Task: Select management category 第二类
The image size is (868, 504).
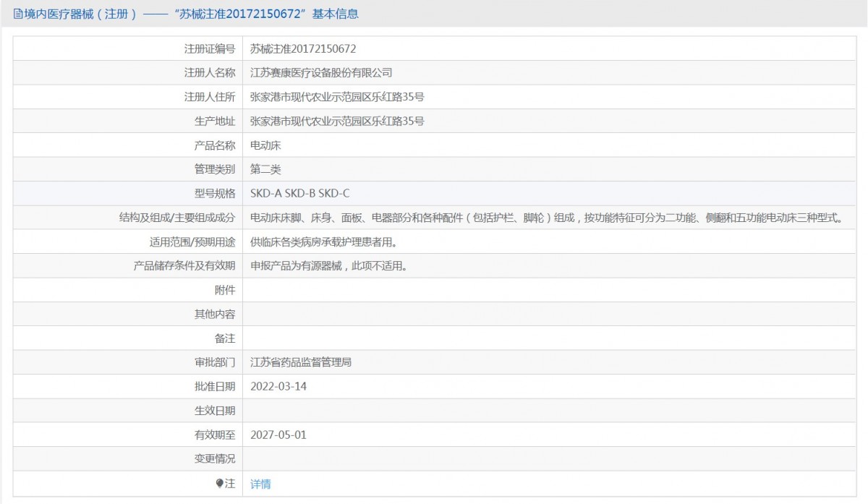Action: tap(265, 169)
